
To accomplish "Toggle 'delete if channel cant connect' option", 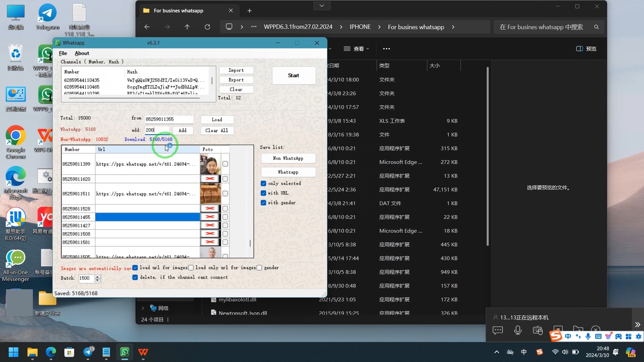I will point(136,277).
